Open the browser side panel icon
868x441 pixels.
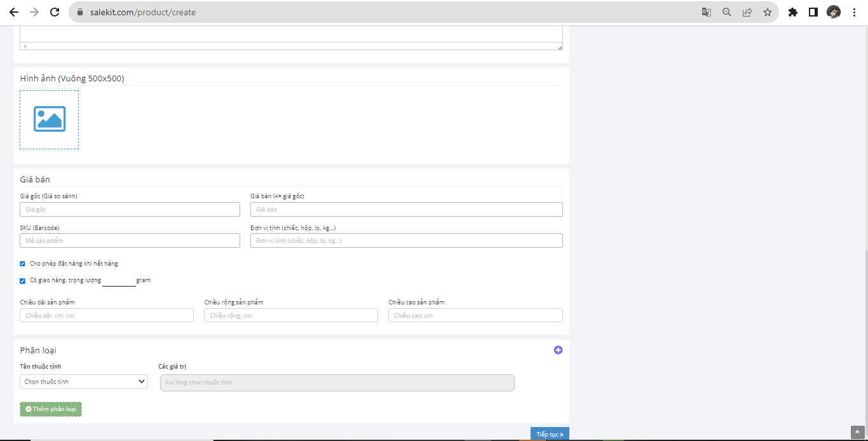tap(813, 12)
